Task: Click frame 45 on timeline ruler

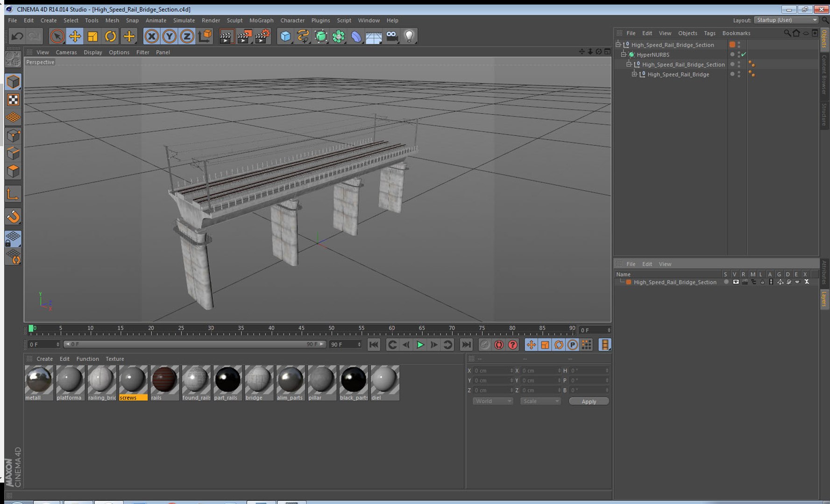Action: coord(301,329)
